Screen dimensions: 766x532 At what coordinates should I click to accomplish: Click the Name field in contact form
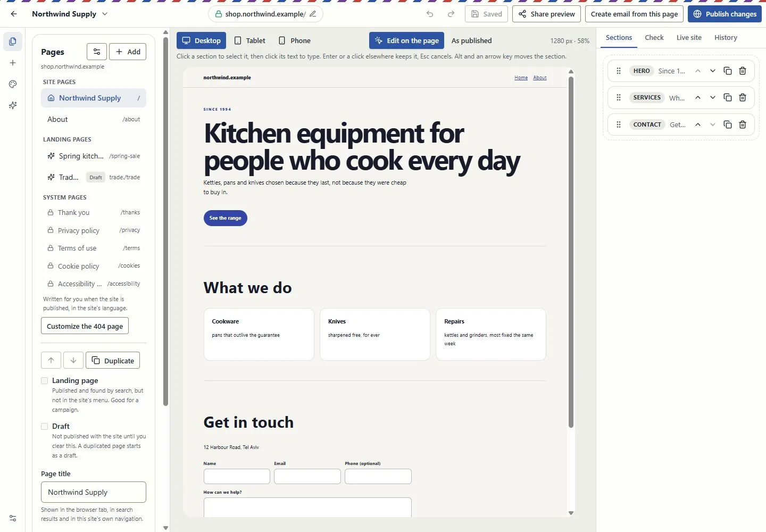(x=237, y=476)
